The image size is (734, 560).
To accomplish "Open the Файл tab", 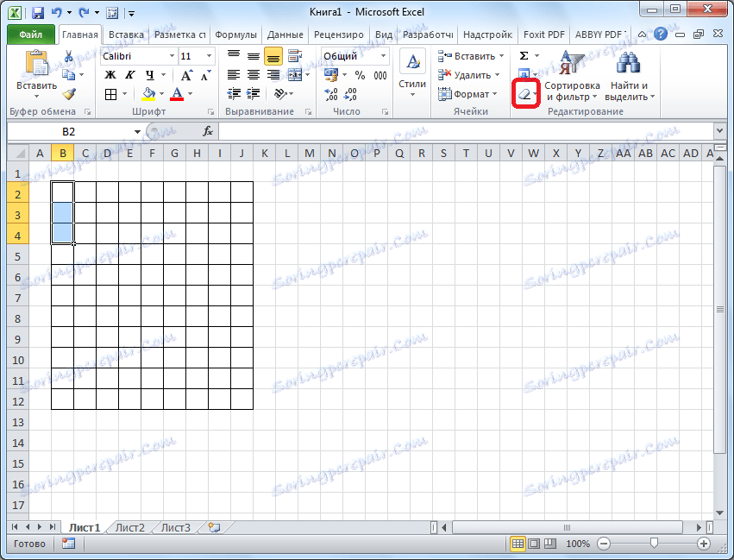I will [31, 35].
